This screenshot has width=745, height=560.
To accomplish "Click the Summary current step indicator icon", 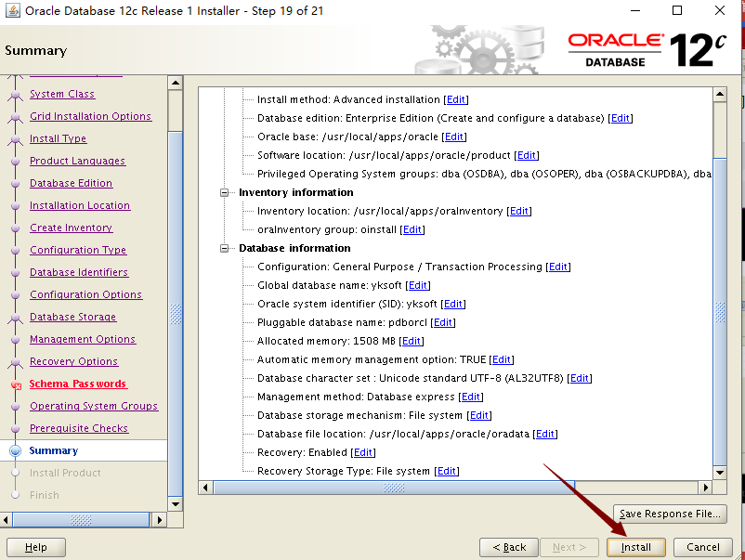I will tap(15, 450).
